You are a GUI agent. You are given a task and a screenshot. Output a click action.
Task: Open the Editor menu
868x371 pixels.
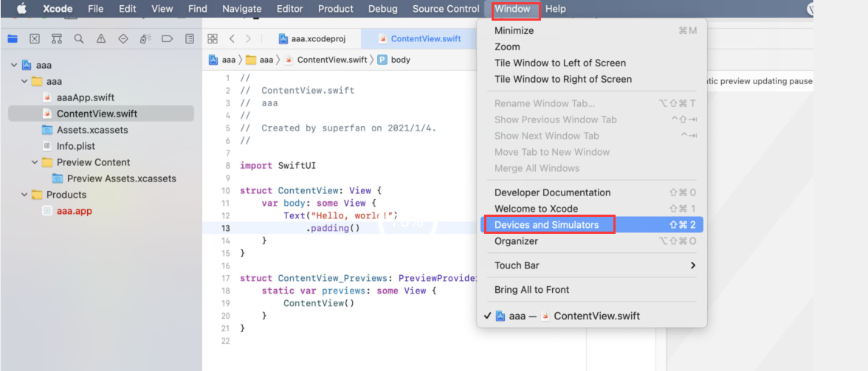(x=289, y=9)
